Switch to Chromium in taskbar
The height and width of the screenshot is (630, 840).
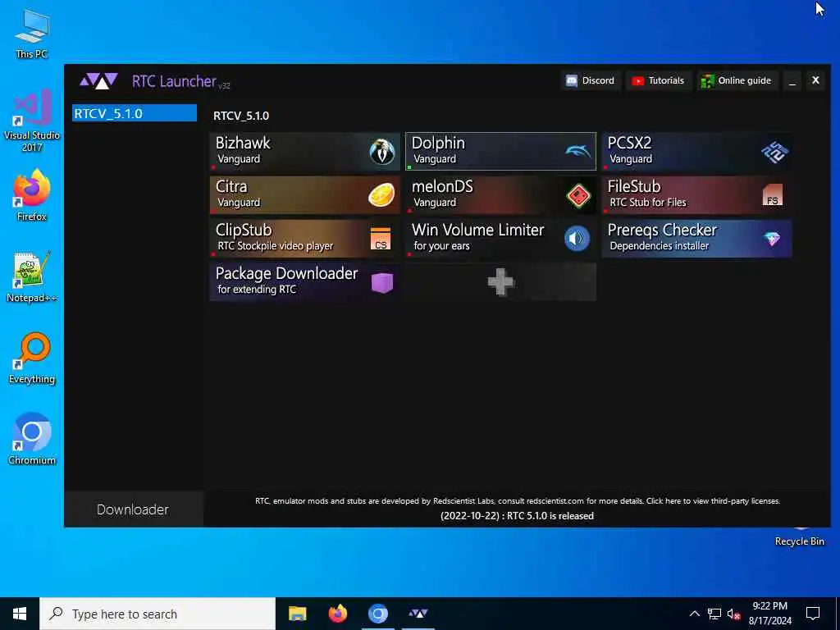[377, 614]
